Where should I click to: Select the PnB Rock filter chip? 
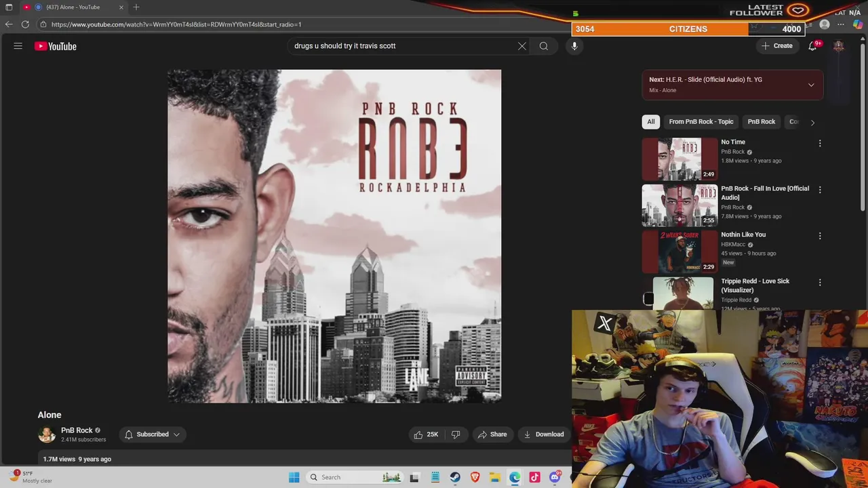pyautogui.click(x=762, y=122)
